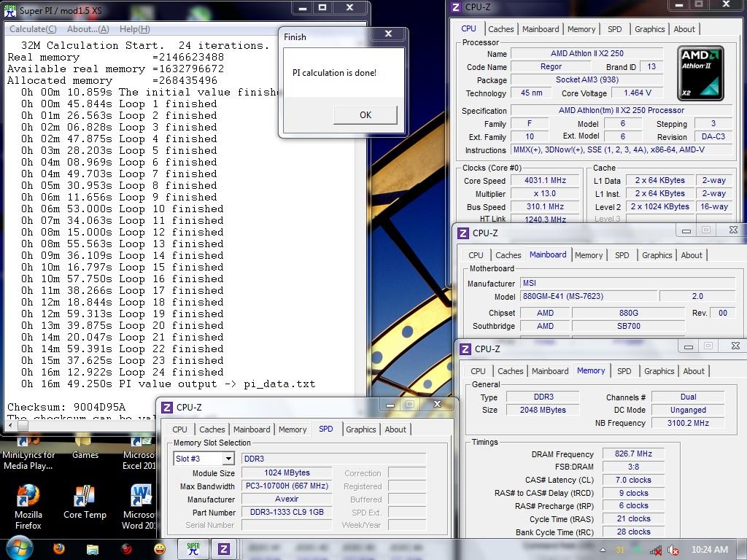Click Core Speed value 4031.1 MHz
This screenshot has width=747, height=560.
tap(545, 180)
